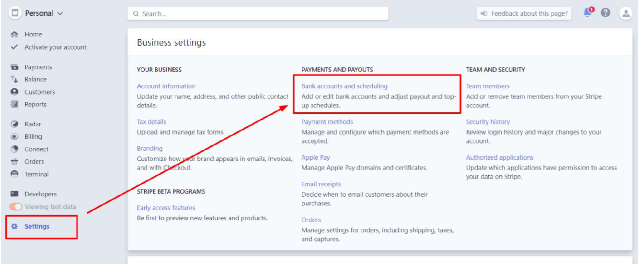Screen dimensions: 644x264
Task: Open notifications bell icon
Action: pyautogui.click(x=588, y=13)
